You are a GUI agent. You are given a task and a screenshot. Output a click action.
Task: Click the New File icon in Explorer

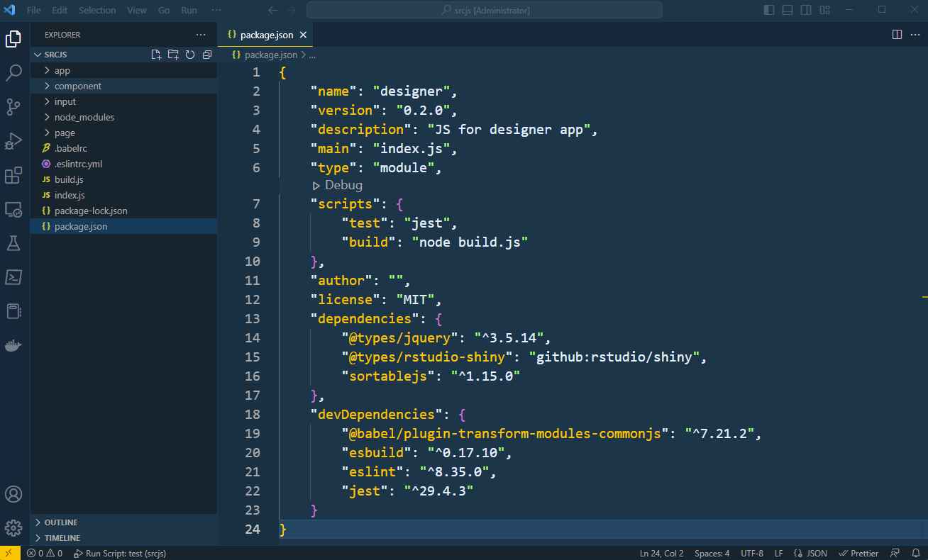pyautogui.click(x=157, y=55)
